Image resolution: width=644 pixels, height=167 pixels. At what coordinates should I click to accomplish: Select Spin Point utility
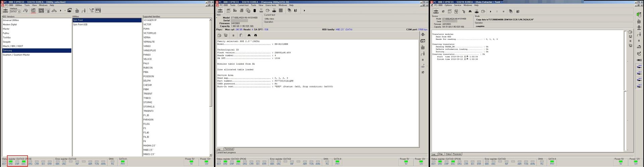pos(107,20)
